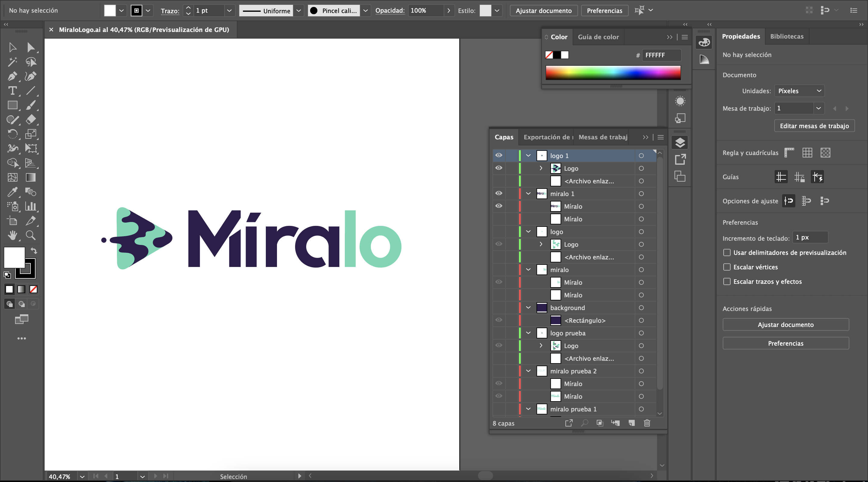The width and height of the screenshot is (868, 482).
Task: Click Ajustar documento in top bar
Action: (543, 11)
